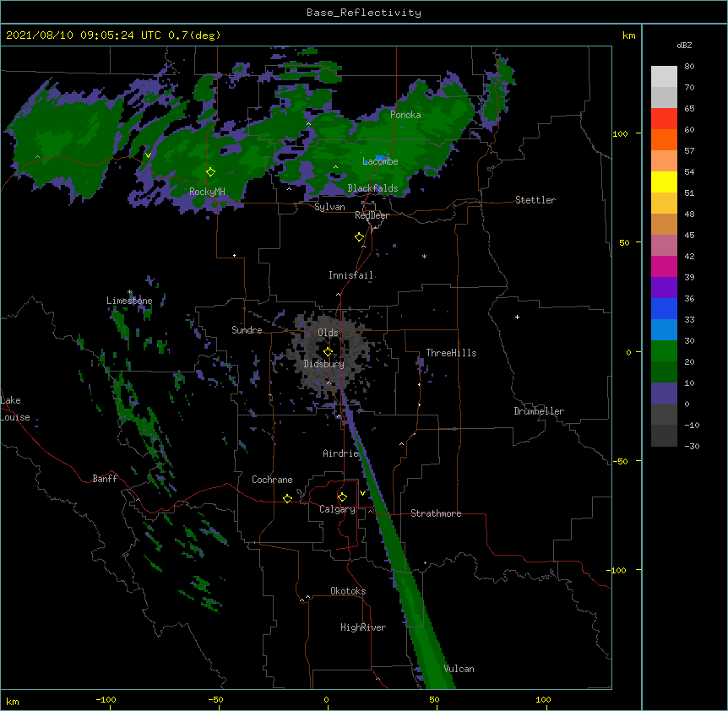This screenshot has width=728, height=711.
Task: Select the RockyMH label
Action: point(207,192)
